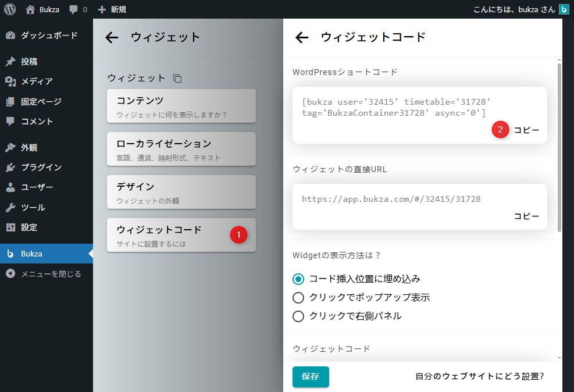Copy the WordPress shortcode with コピー
574x392 pixels.
[526, 130]
